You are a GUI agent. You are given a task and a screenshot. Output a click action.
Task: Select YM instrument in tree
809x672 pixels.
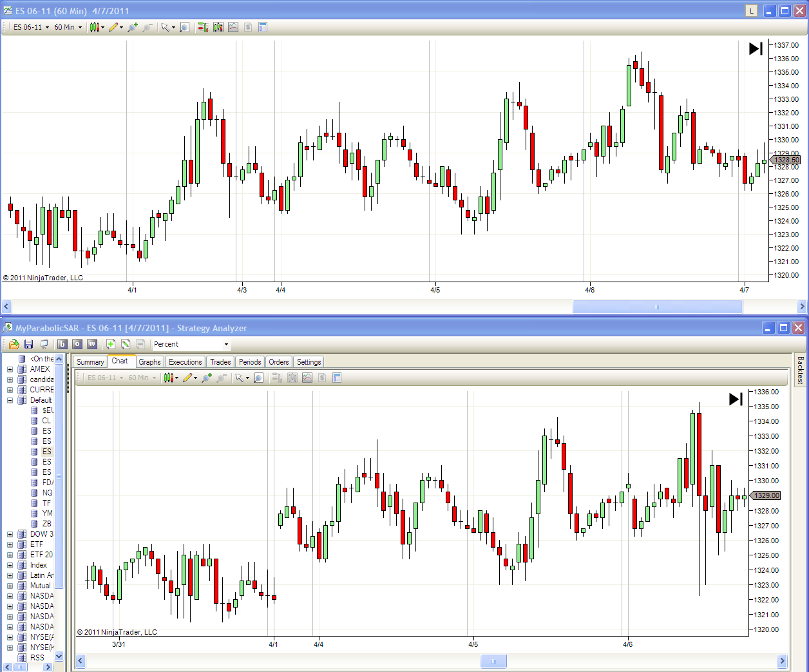click(47, 514)
